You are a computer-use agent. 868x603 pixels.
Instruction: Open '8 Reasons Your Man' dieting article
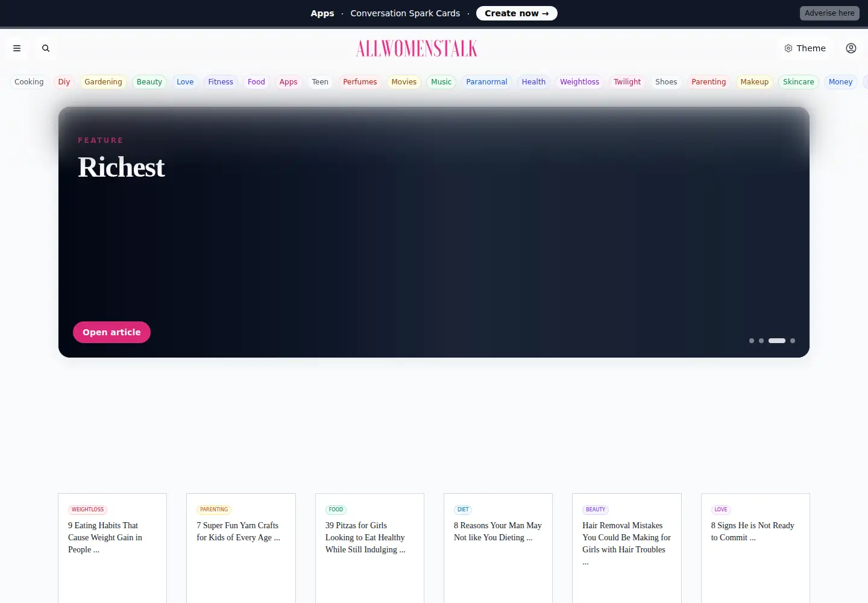(x=498, y=531)
